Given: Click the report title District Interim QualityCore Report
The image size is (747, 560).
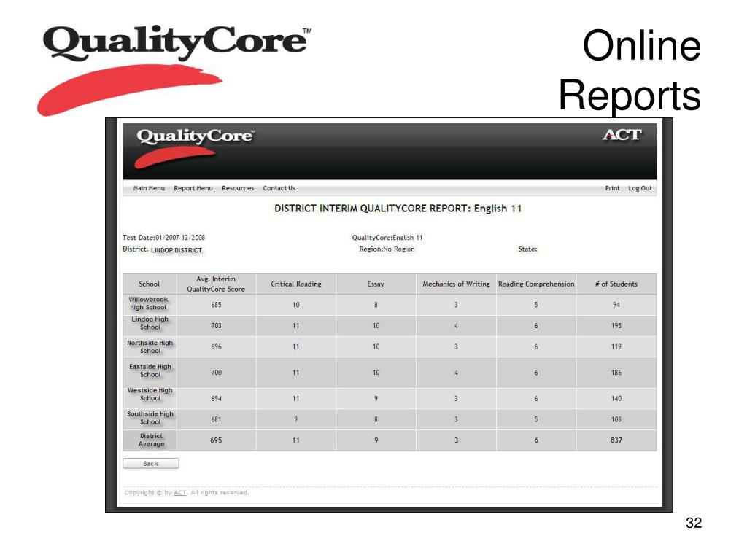Looking at the screenshot, I should click(398, 209).
